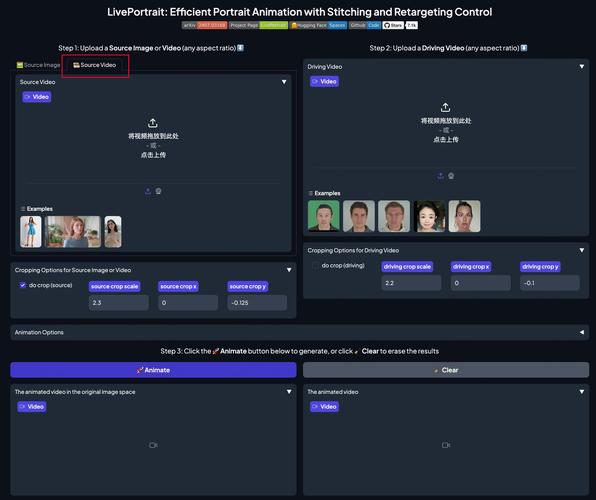Collapse Cropping Options for Source Image or Video

click(x=289, y=270)
